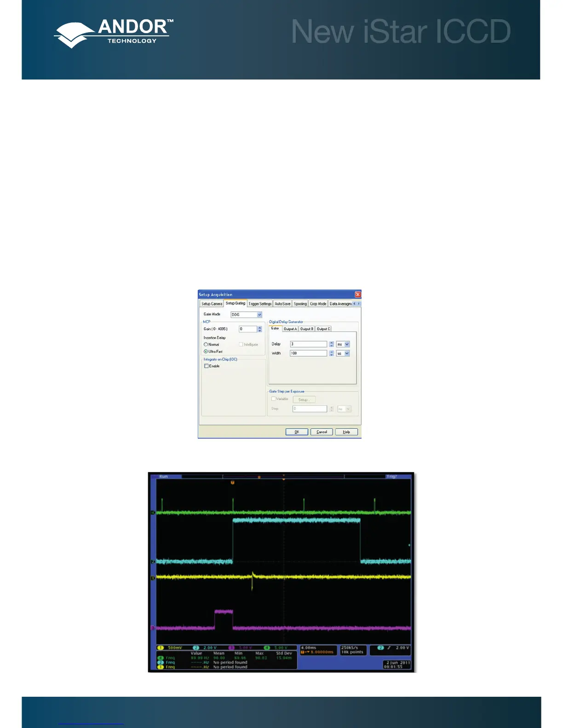Screen dimensions: 563x728
Task: Switch to the Output C tab
Action: click(323, 329)
